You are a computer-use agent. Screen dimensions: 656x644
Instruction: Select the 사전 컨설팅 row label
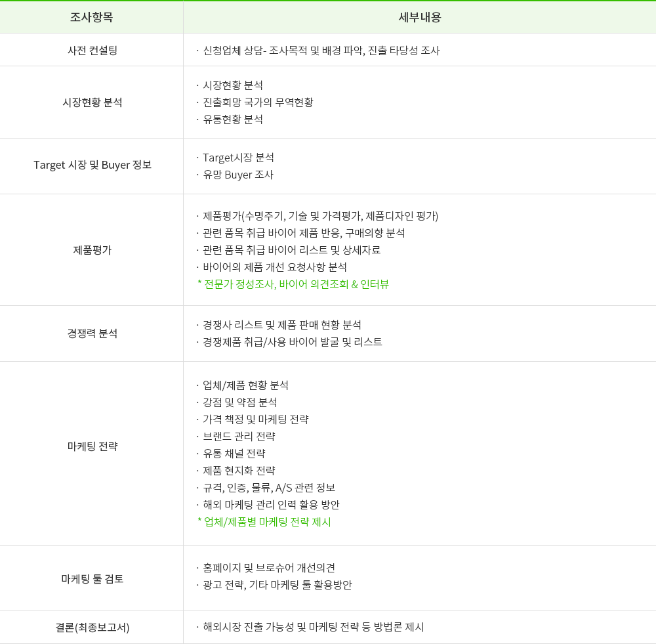click(x=92, y=51)
